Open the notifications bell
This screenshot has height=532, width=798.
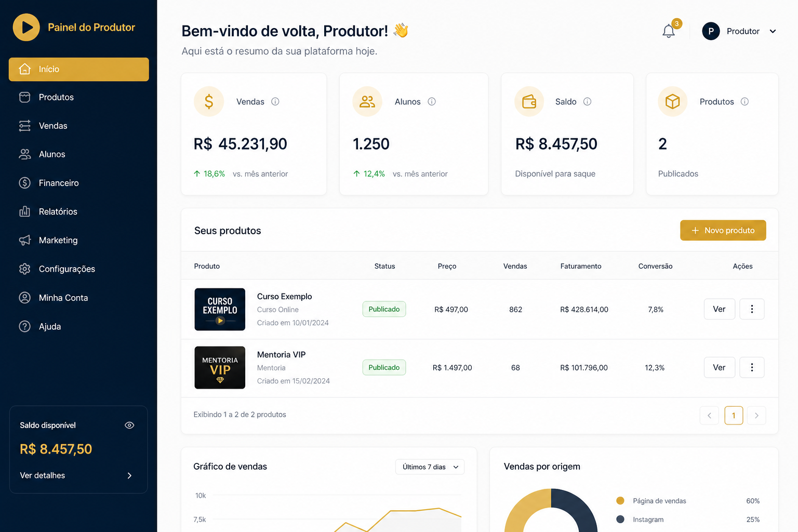click(x=669, y=31)
